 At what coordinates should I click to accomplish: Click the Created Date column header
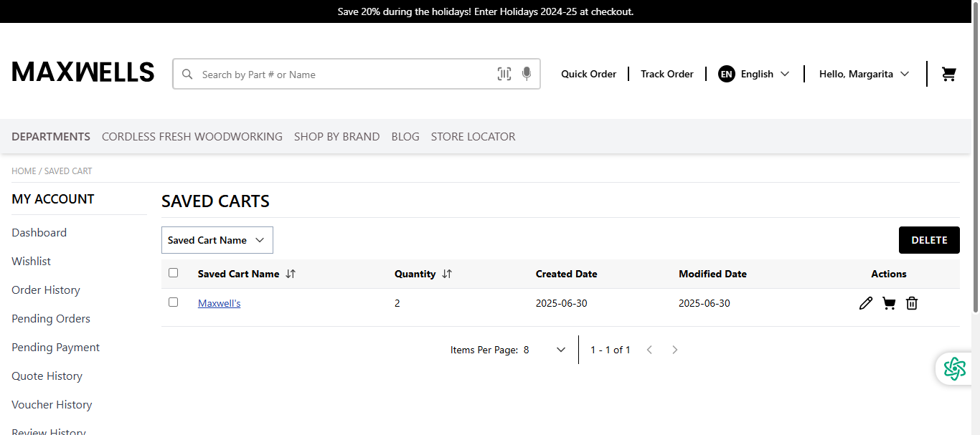pos(567,274)
